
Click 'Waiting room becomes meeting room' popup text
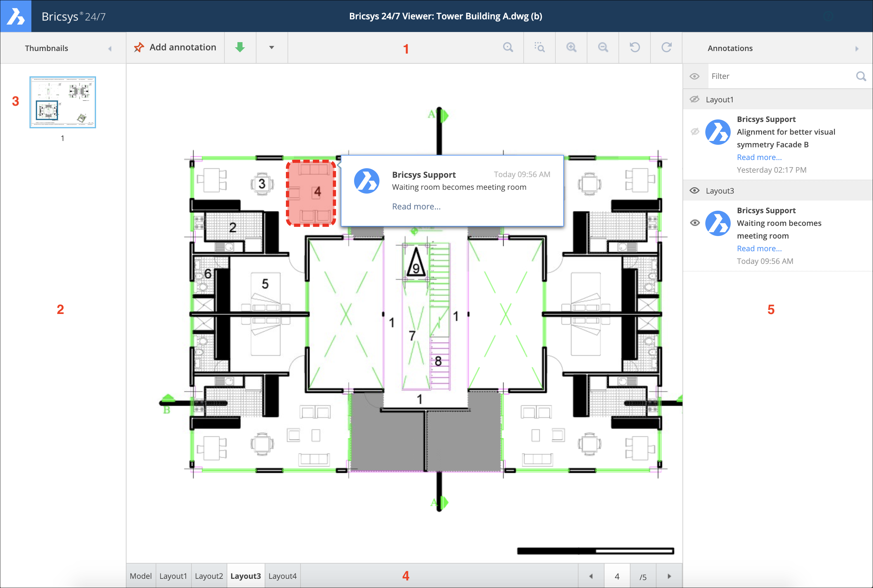[x=459, y=187]
